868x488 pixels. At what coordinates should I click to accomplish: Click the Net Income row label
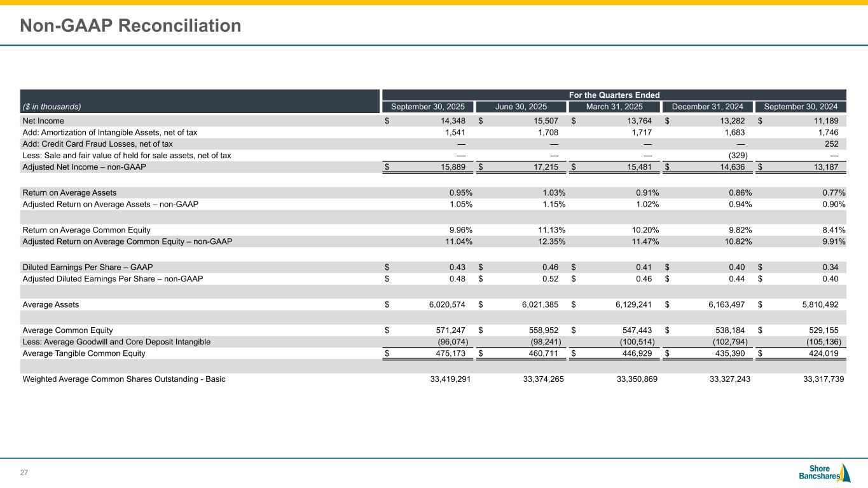coord(43,121)
